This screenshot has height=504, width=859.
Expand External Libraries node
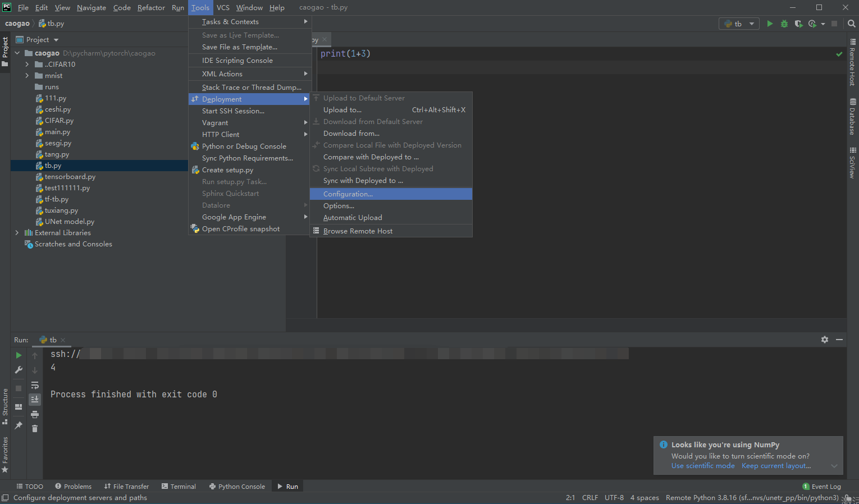point(17,233)
